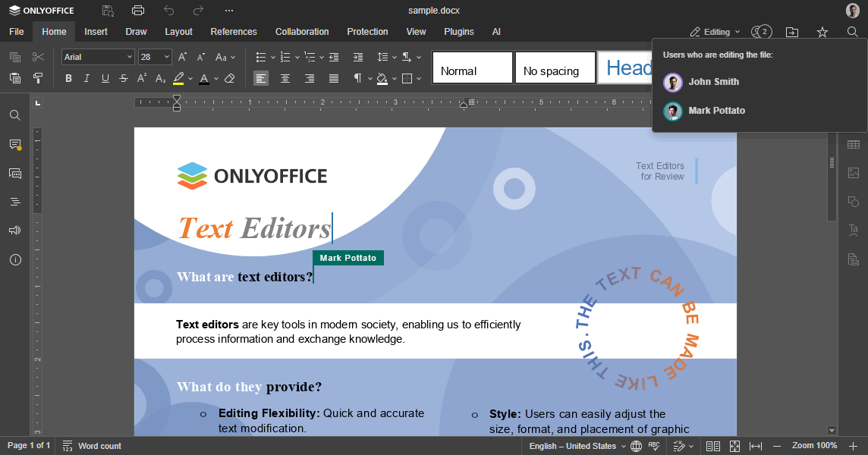This screenshot has width=868, height=455.
Task: Click the Copy icon
Action: click(x=15, y=57)
